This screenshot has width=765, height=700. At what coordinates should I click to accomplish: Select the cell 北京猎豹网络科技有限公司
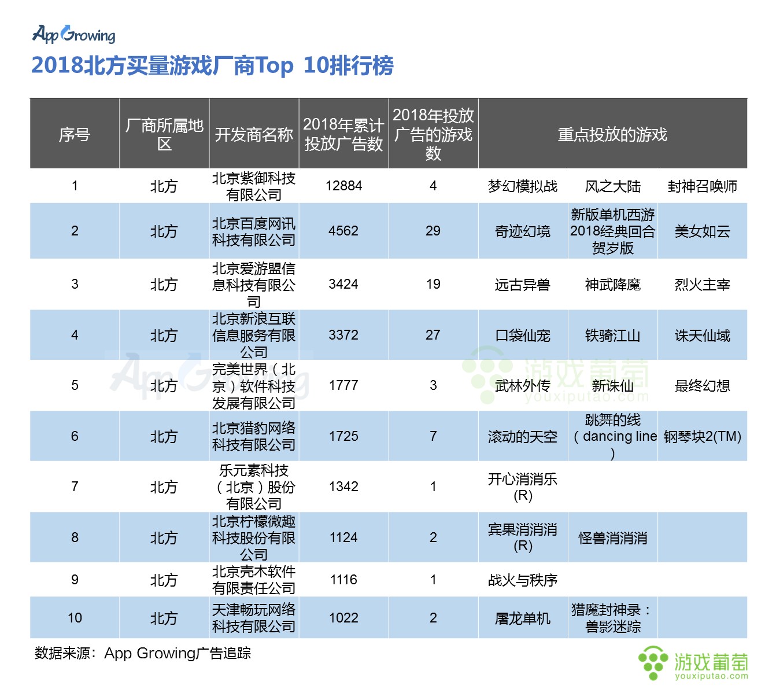254,436
